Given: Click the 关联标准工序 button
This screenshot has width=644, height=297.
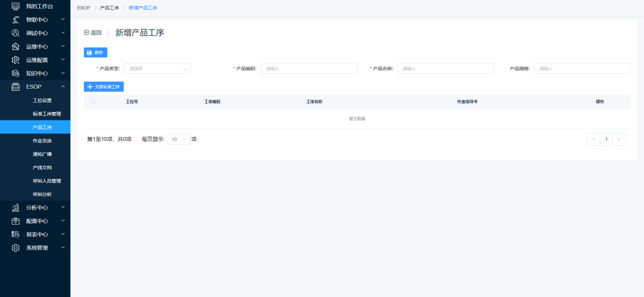Looking at the screenshot, I should (x=104, y=87).
